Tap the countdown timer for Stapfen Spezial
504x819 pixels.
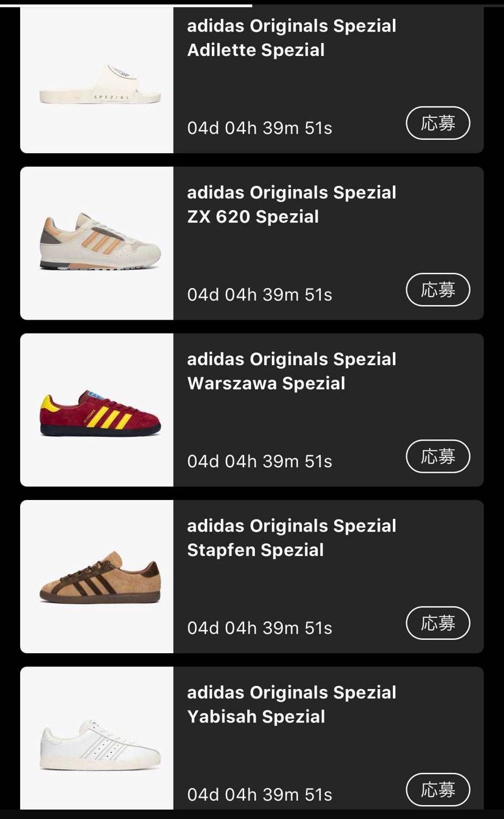(x=260, y=628)
